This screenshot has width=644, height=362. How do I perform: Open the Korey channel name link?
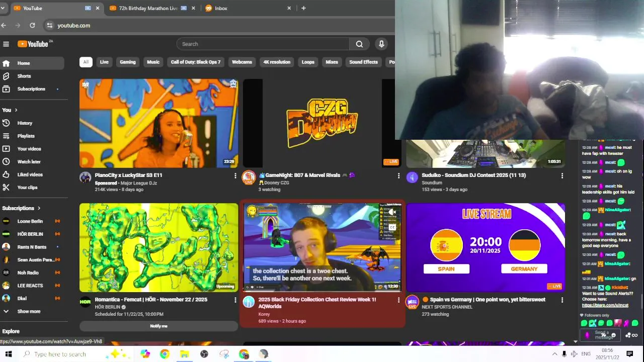(264, 314)
